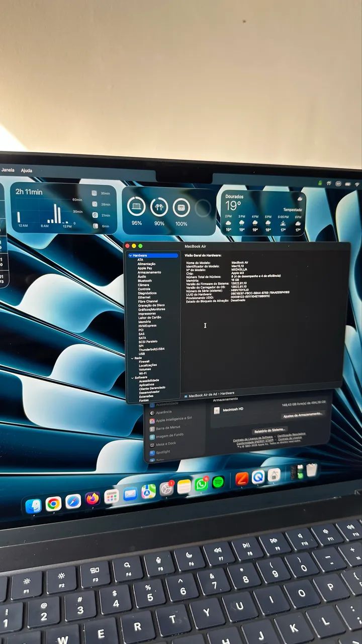Click the Número de Série value
Image resolution: width=362 pixels, height=644 pixels.
[x=240, y=290]
